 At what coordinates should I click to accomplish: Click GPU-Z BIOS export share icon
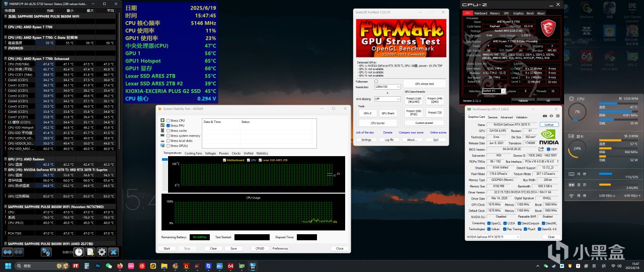click(541, 149)
